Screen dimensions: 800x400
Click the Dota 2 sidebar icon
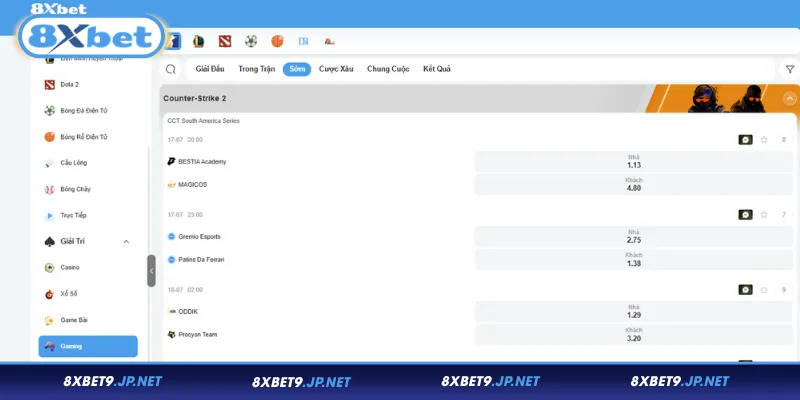(49, 85)
